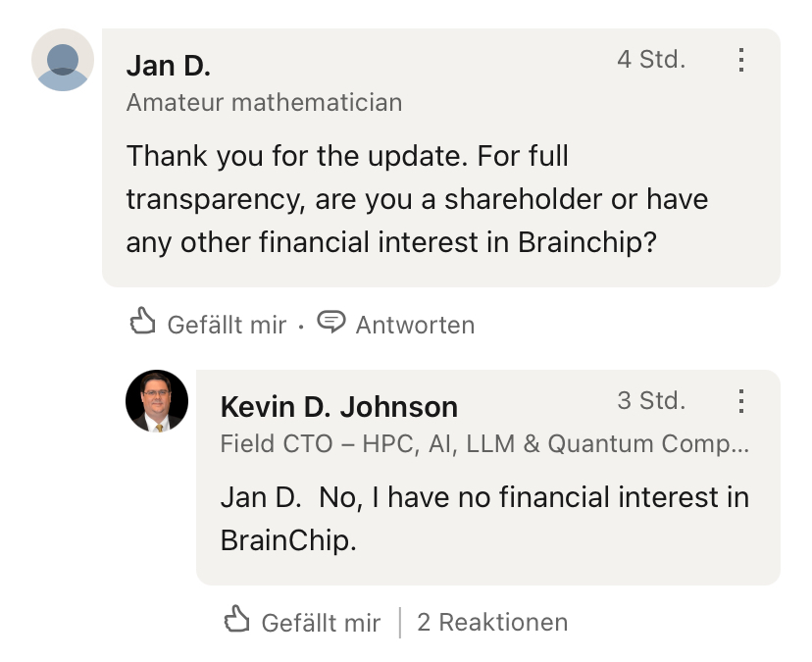This screenshot has width=812, height=662.
Task: Click Jan D.'s comment text about Brainchip
Action: tap(417, 199)
